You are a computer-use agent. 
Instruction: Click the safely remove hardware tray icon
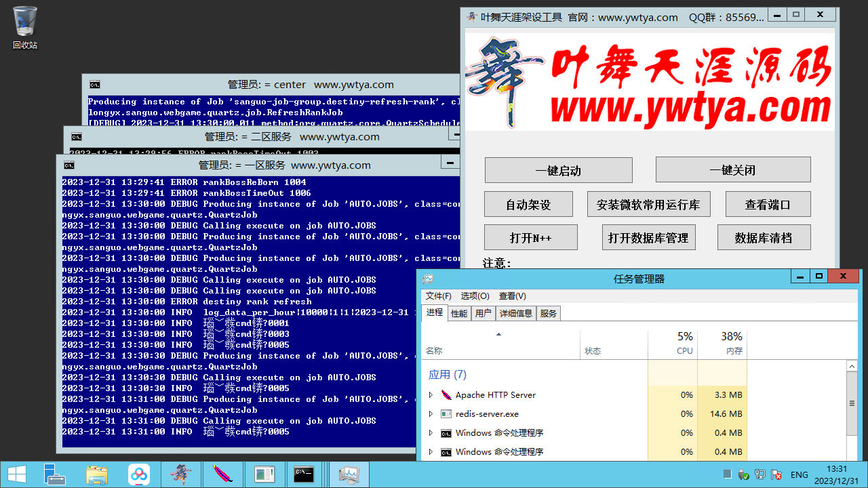744,474
